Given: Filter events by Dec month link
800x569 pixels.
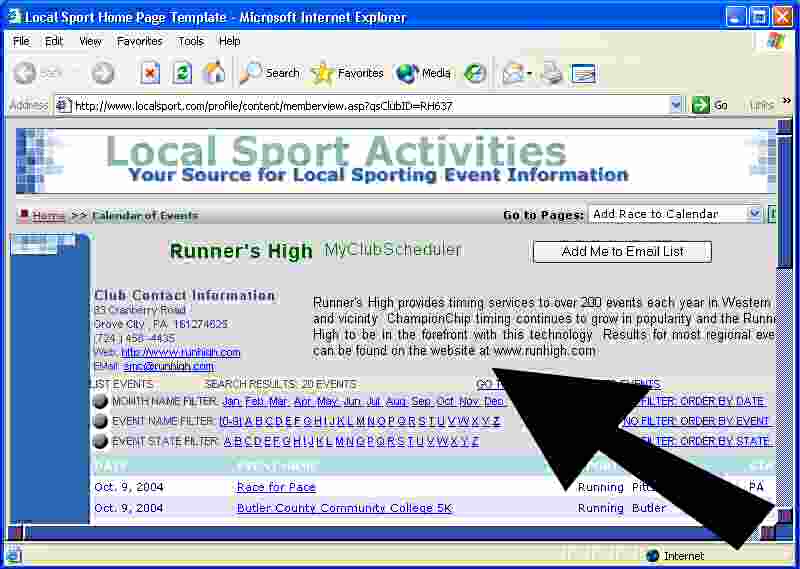Looking at the screenshot, I should 493,402.
